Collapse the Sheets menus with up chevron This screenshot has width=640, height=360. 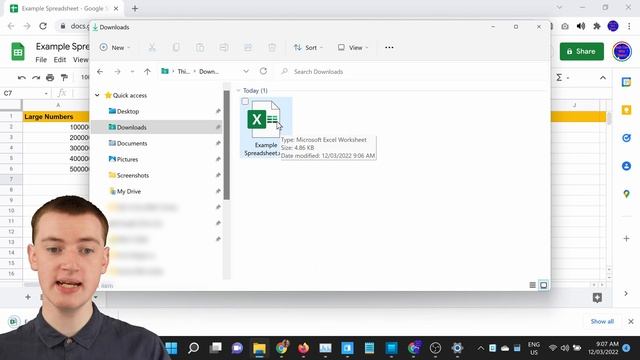point(603,78)
